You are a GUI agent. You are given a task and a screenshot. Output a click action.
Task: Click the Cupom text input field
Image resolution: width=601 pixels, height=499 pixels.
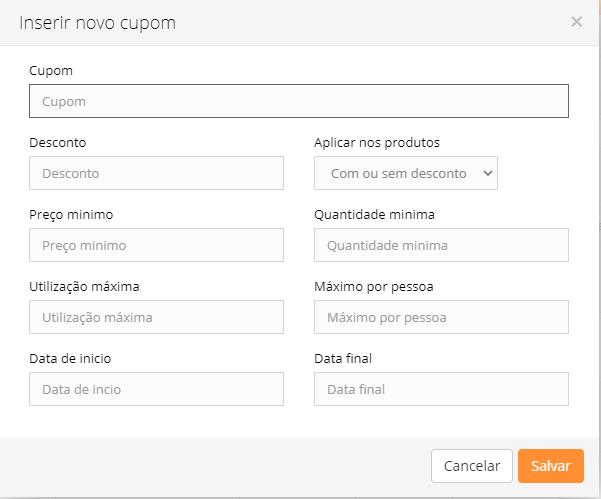299,101
